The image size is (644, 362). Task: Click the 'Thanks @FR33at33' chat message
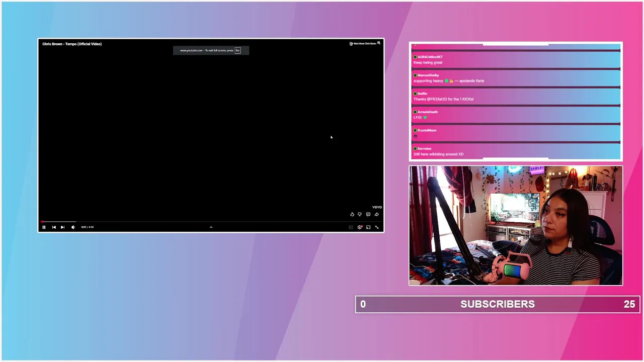tap(443, 99)
